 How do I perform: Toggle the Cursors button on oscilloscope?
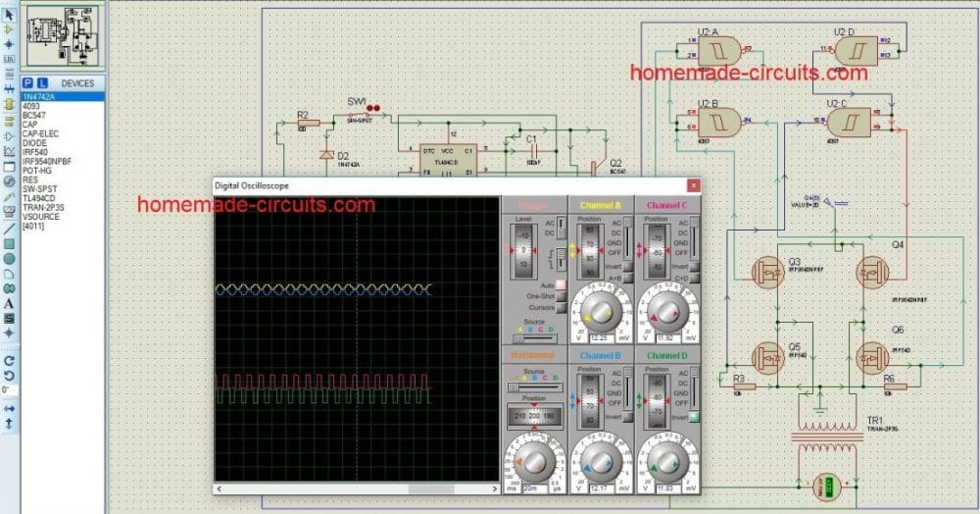[562, 307]
